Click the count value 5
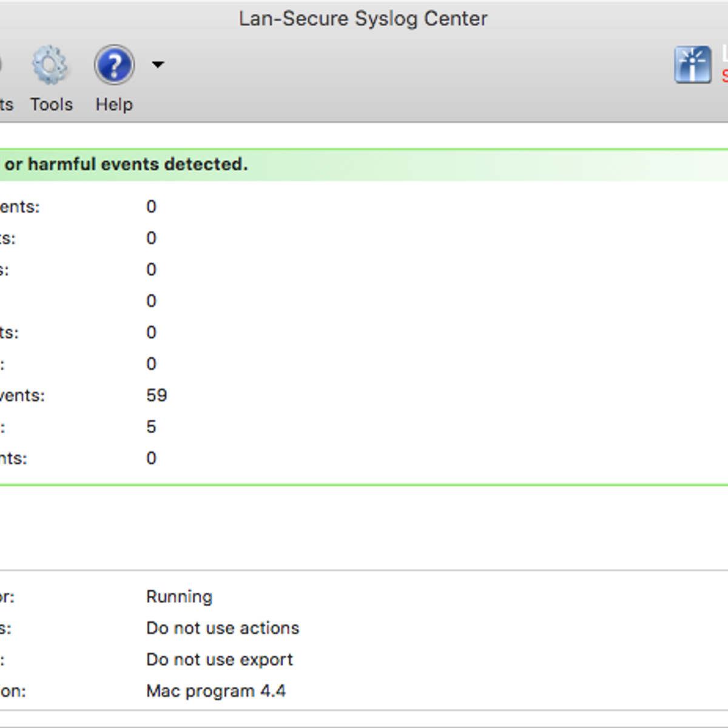This screenshot has width=728, height=728. [x=151, y=427]
